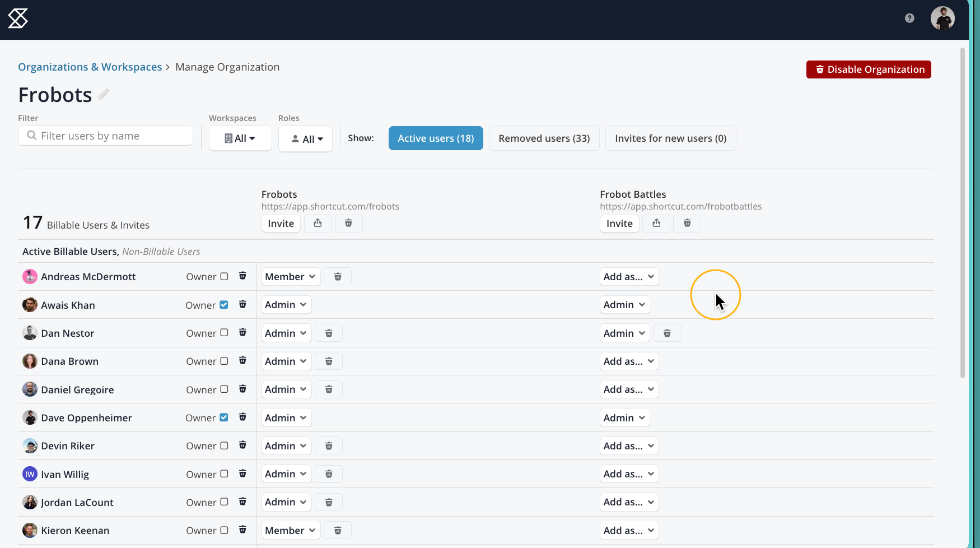Open Kieron Keenan's Member role dropdown
980x548 pixels.
click(291, 531)
